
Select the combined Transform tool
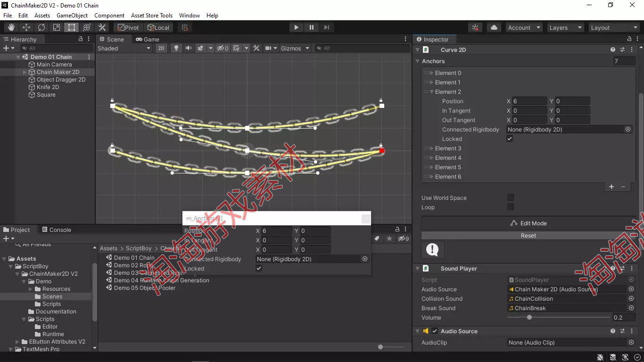87,27
